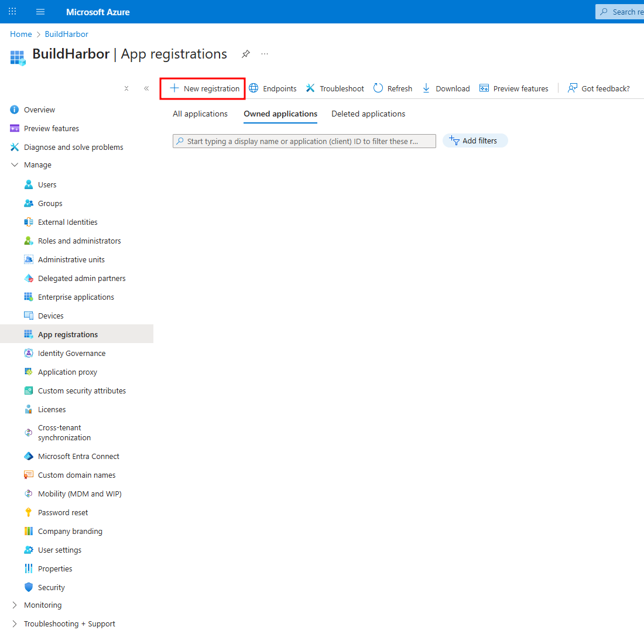Image resolution: width=644 pixels, height=644 pixels.
Task: Click the New registration button
Action: coord(204,88)
